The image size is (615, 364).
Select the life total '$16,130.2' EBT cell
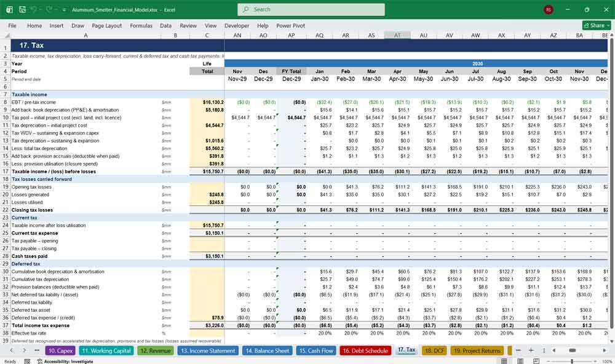(207, 102)
